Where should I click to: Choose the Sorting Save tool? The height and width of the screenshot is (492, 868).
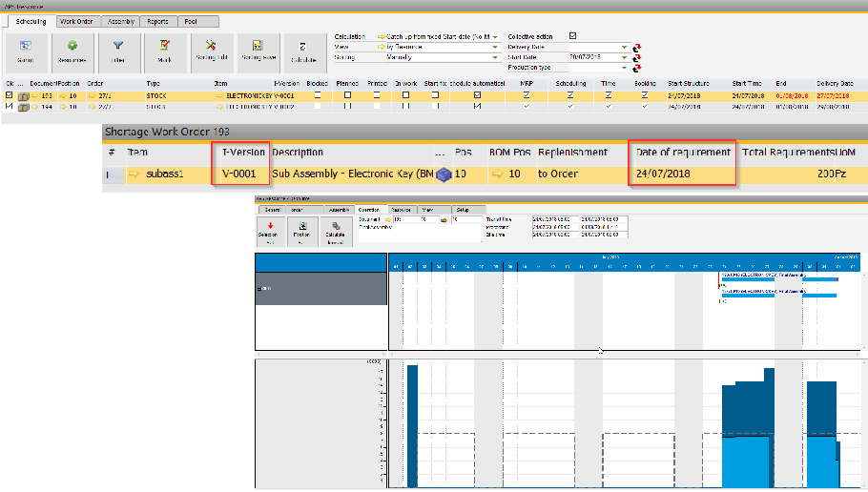point(258,52)
